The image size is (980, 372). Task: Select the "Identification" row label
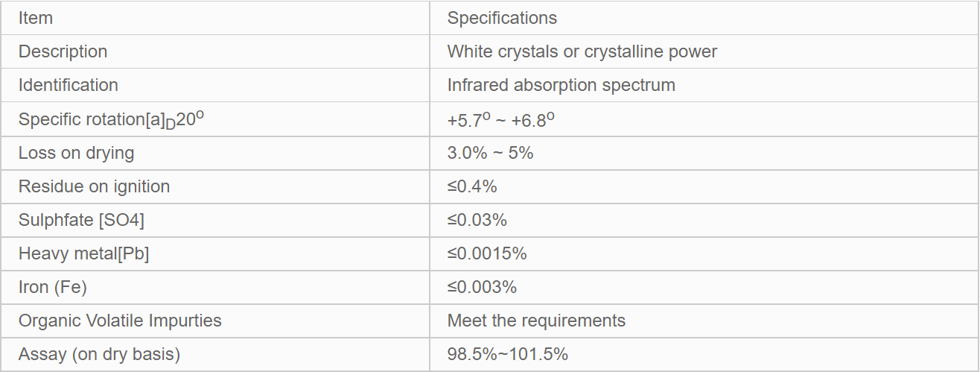click(x=68, y=85)
